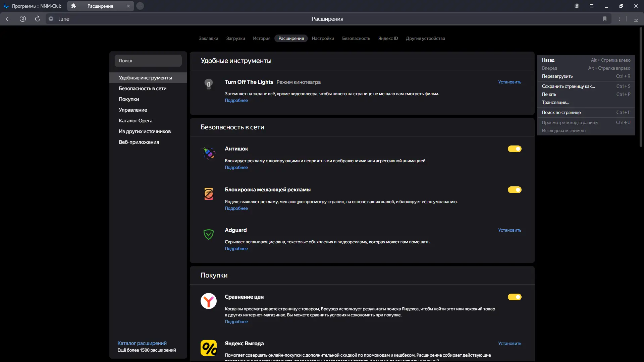Click the Adguard shield icon
Image resolution: width=644 pixels, height=362 pixels.
tap(209, 234)
